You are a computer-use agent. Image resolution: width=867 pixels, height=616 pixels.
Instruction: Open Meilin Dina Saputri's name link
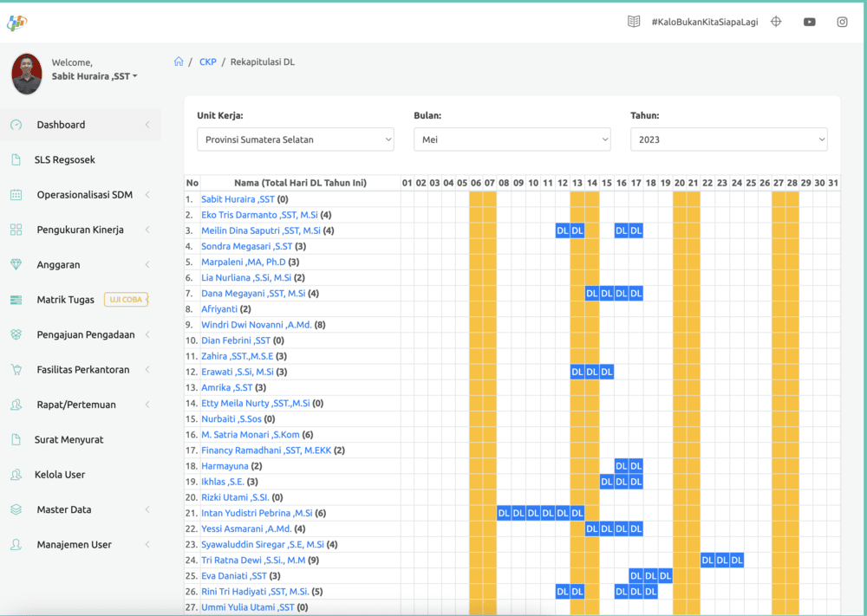pyautogui.click(x=260, y=230)
